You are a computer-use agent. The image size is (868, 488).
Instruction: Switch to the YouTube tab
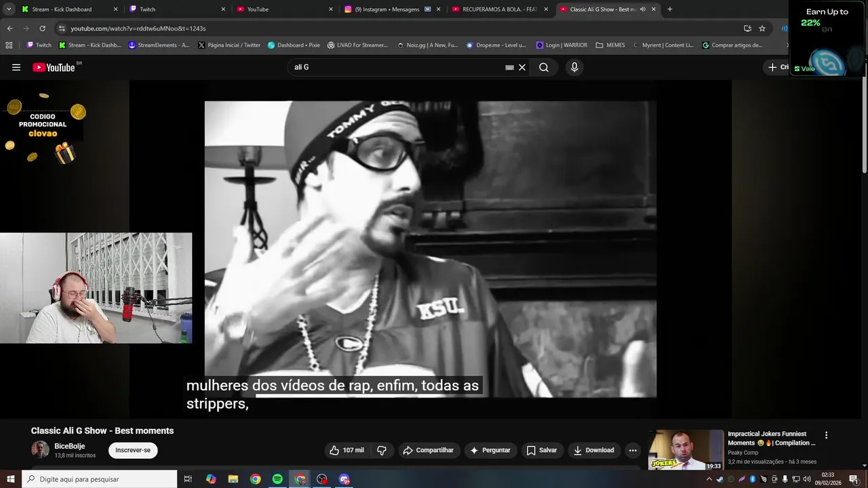coord(285,9)
